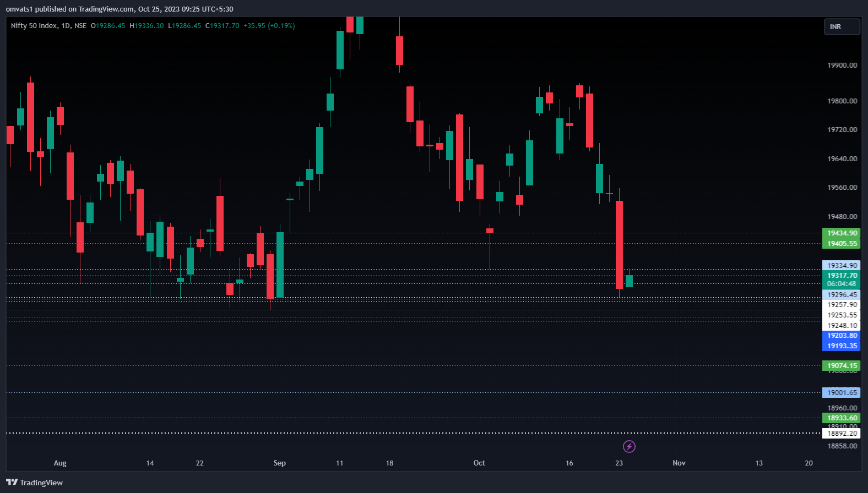Click the close value C19317.70
This screenshot has width=868, height=493.
(223, 26)
